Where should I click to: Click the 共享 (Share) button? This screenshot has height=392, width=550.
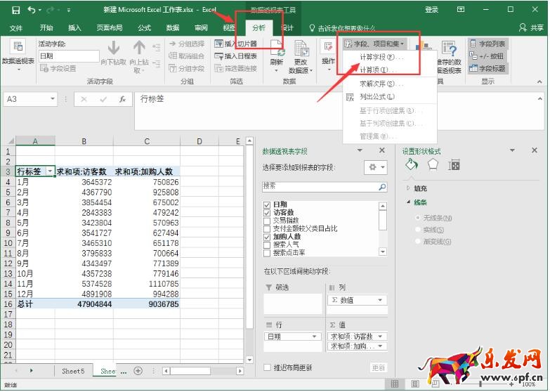(x=532, y=28)
